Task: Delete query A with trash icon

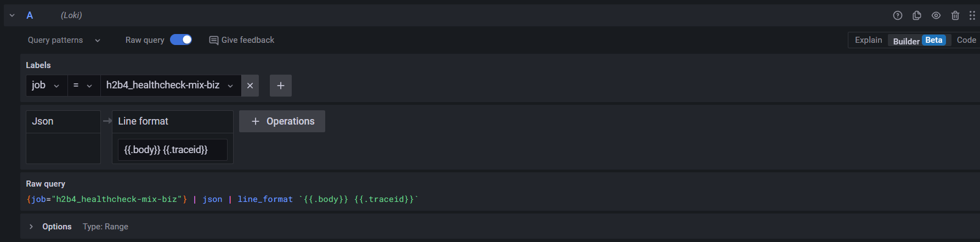Action: (955, 15)
